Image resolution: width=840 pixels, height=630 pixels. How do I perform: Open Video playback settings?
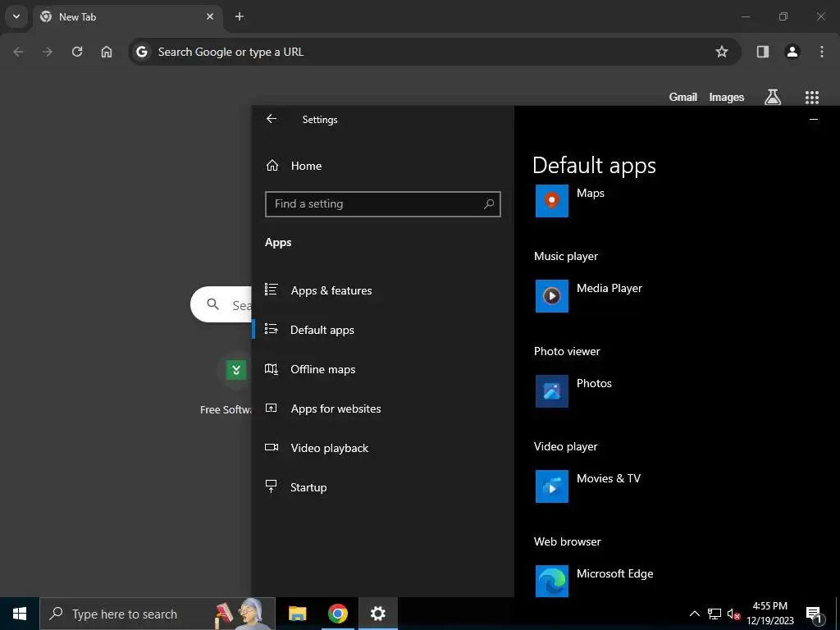(382, 448)
